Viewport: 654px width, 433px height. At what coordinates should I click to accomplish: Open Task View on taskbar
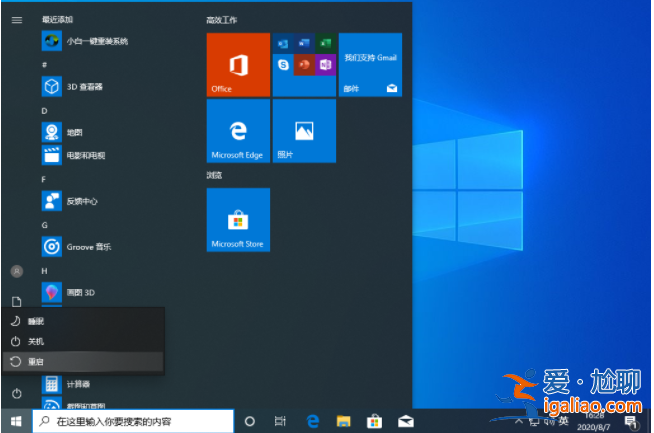point(280,421)
